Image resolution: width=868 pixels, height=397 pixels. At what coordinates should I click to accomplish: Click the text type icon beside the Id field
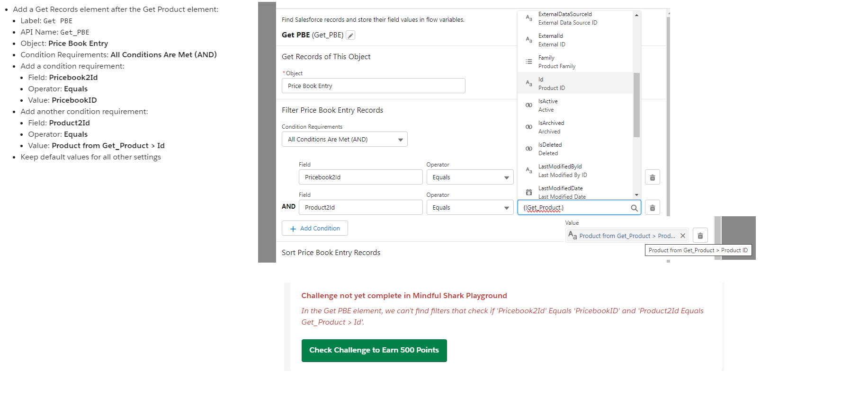tap(529, 83)
